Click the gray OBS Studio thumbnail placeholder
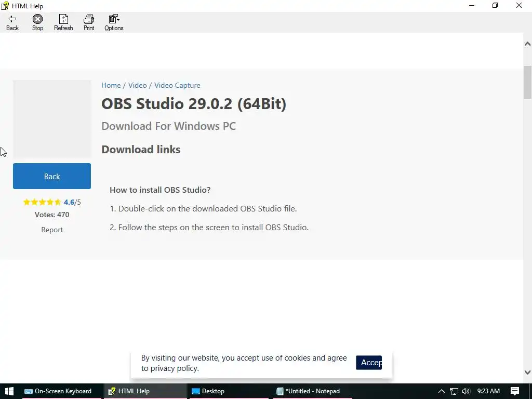This screenshot has height=399, width=532. click(52, 119)
